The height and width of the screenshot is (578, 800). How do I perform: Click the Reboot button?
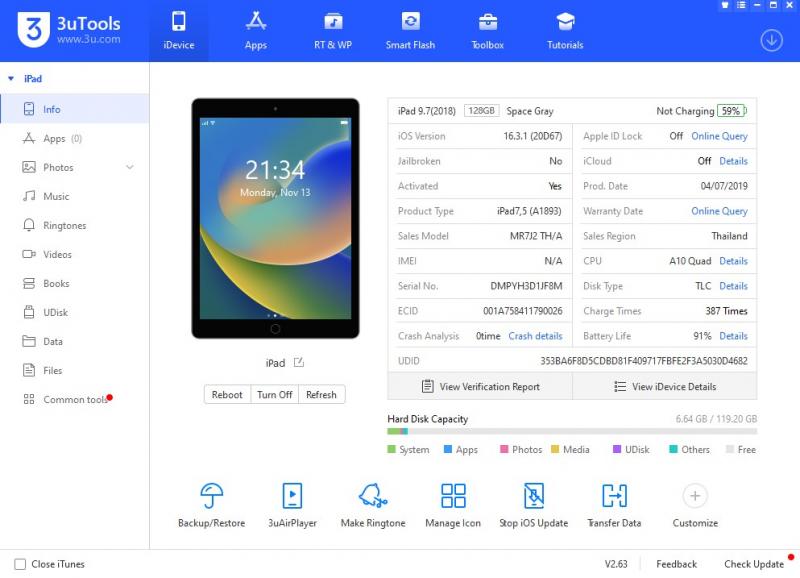(x=227, y=394)
